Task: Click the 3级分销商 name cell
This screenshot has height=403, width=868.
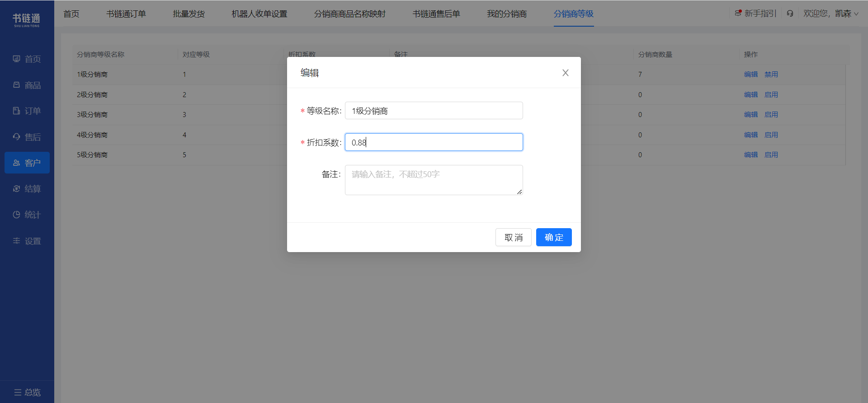Action: coord(92,115)
